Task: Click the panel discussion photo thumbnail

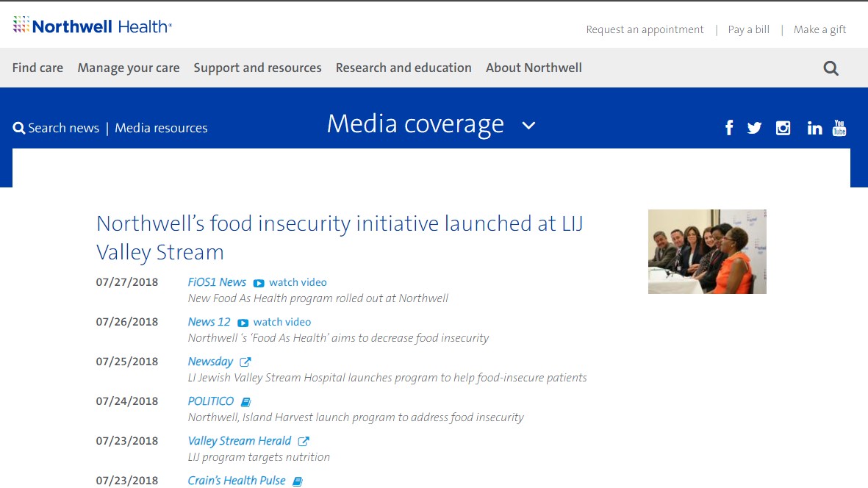Action: 708,252
